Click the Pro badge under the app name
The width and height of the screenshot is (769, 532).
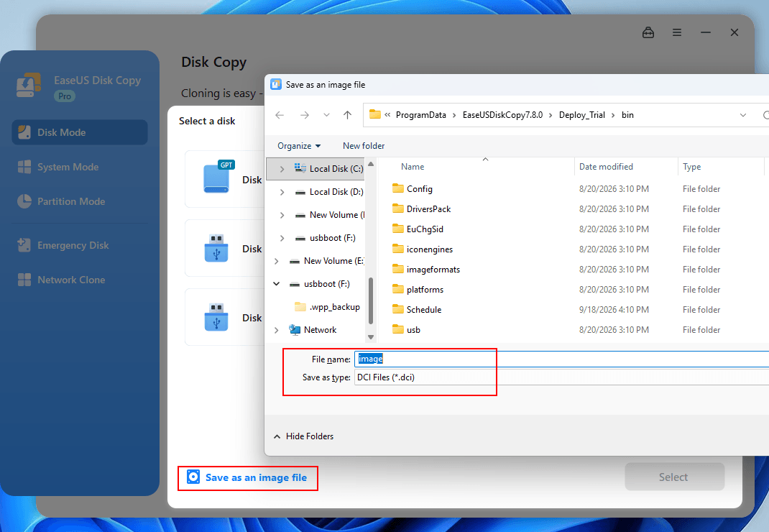coord(65,96)
